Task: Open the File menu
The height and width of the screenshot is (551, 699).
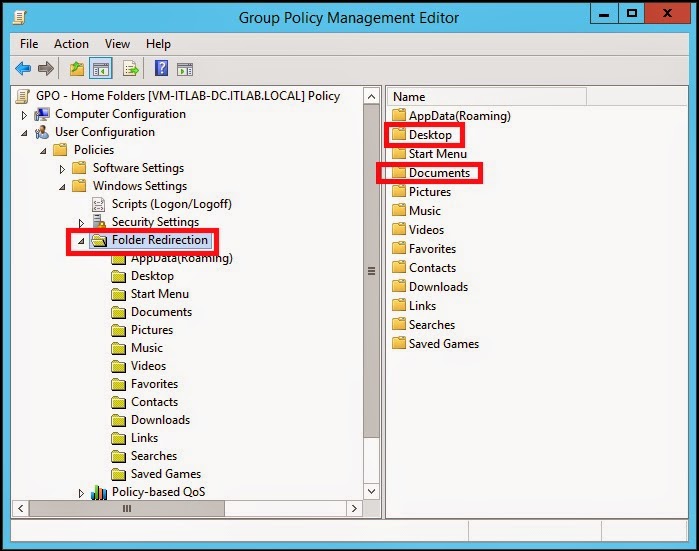Action: click(29, 44)
